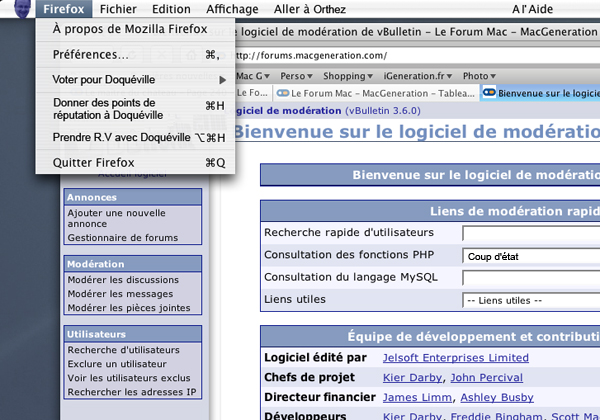600x420 pixels.
Task: Choose Quitter Firefox in the menu
Action: pyautogui.click(x=93, y=162)
